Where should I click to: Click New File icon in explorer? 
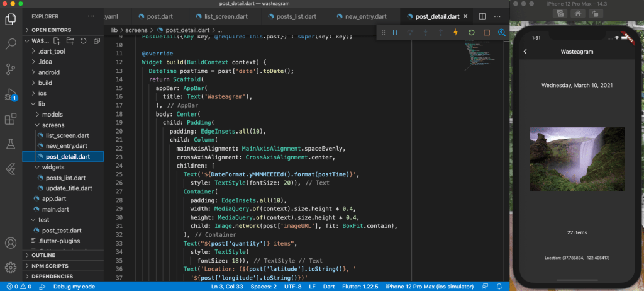click(57, 41)
